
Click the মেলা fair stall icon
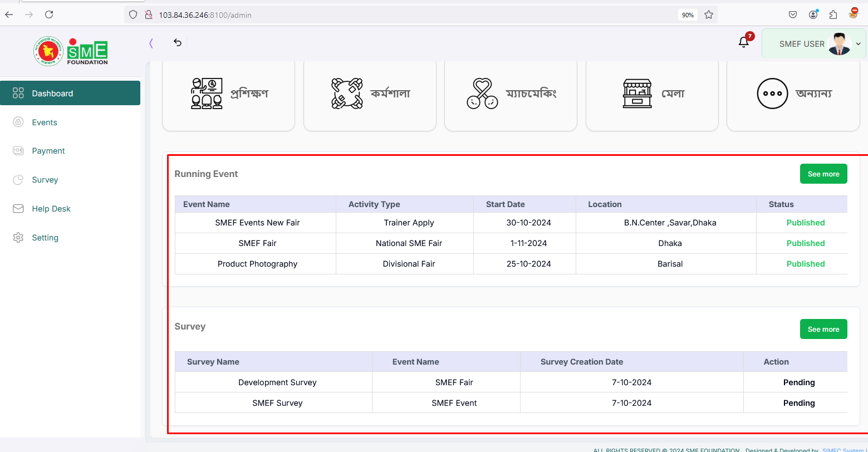[637, 93]
